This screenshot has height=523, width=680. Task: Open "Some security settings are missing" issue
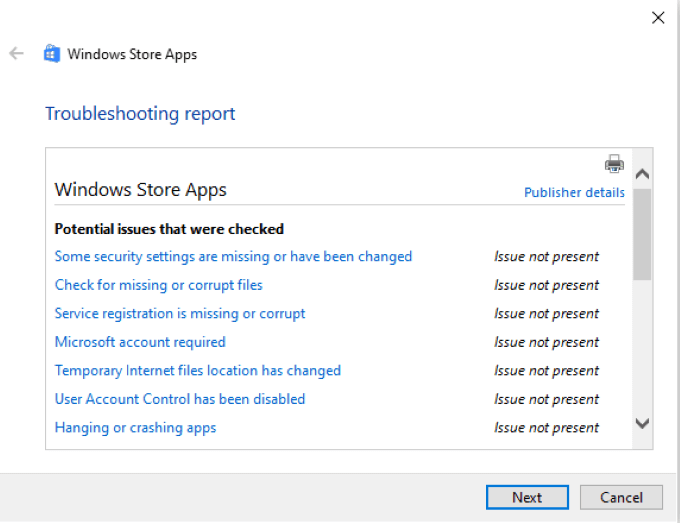[x=233, y=257]
